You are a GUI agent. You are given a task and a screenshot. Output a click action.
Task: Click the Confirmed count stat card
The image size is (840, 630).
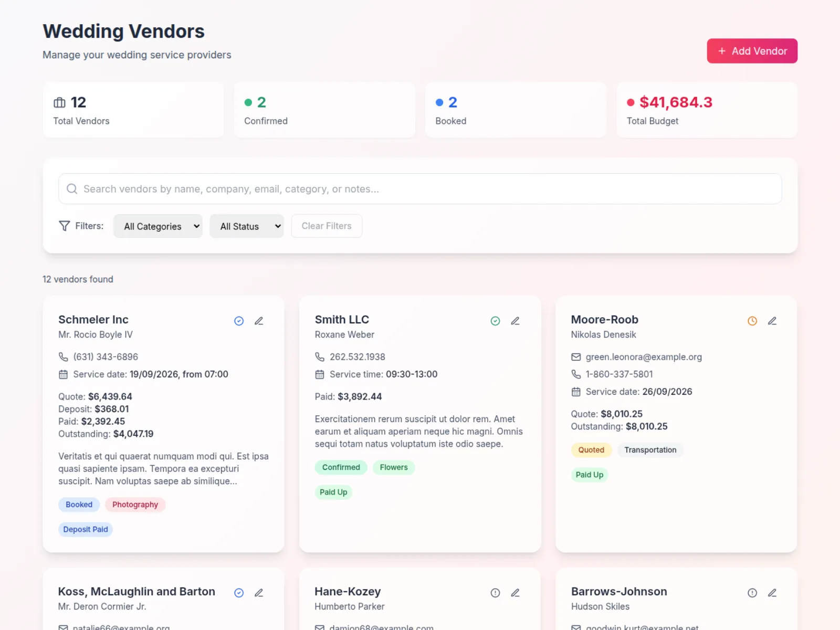pyautogui.click(x=324, y=110)
